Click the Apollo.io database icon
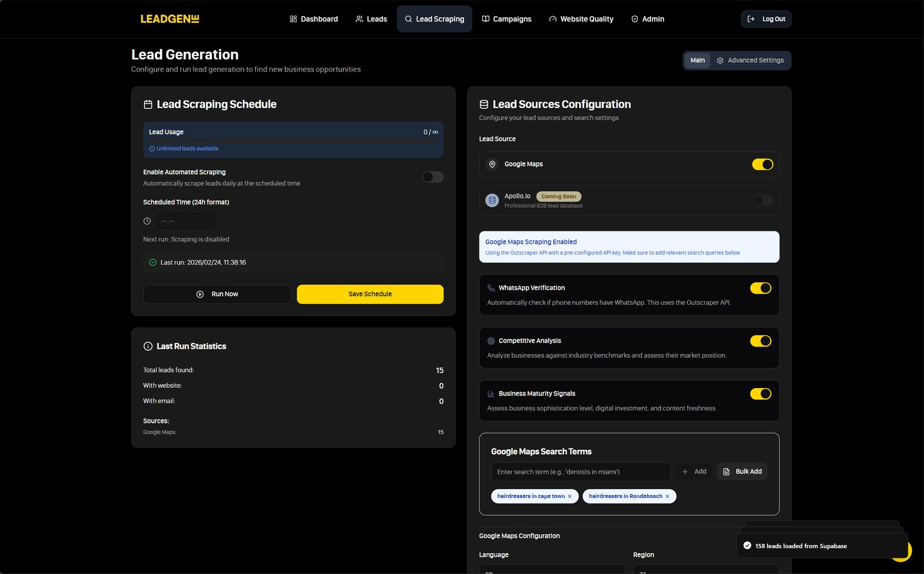This screenshot has width=924, height=574. tap(492, 200)
